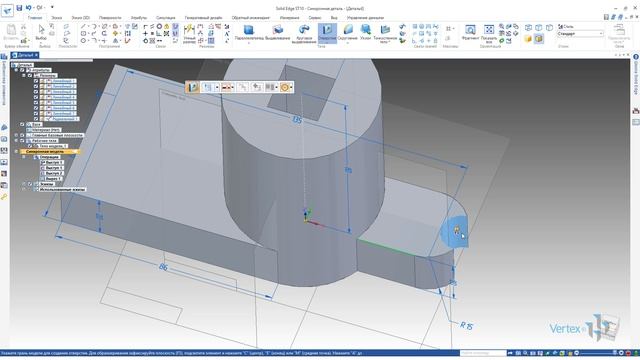Select the highlighted shaded-with-edges view style icon

click(x=539, y=38)
